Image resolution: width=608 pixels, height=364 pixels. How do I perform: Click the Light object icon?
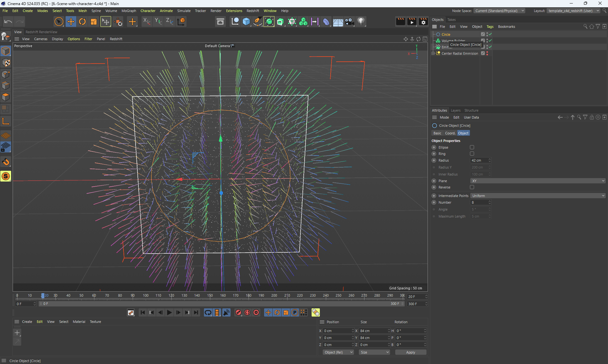(361, 22)
